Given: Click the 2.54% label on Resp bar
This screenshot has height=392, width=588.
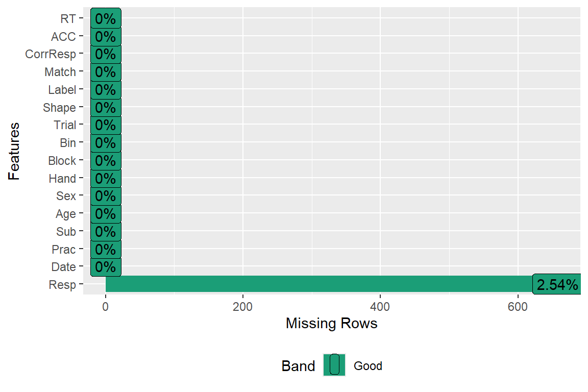Looking at the screenshot, I should [557, 285].
